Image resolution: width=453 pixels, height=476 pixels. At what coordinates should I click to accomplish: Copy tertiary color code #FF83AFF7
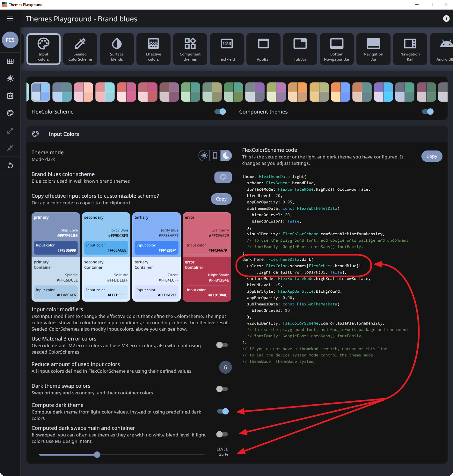pos(168,236)
